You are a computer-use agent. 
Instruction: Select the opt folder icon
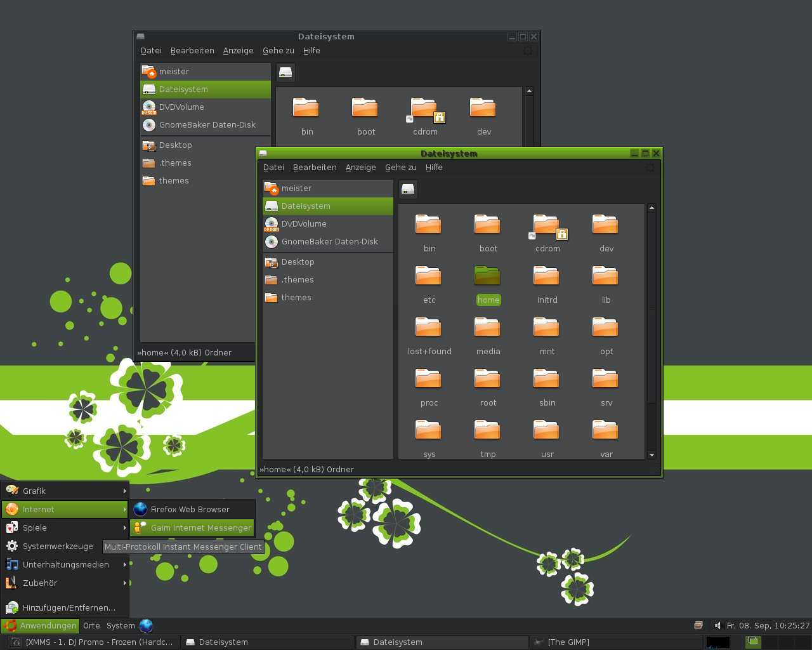605,328
